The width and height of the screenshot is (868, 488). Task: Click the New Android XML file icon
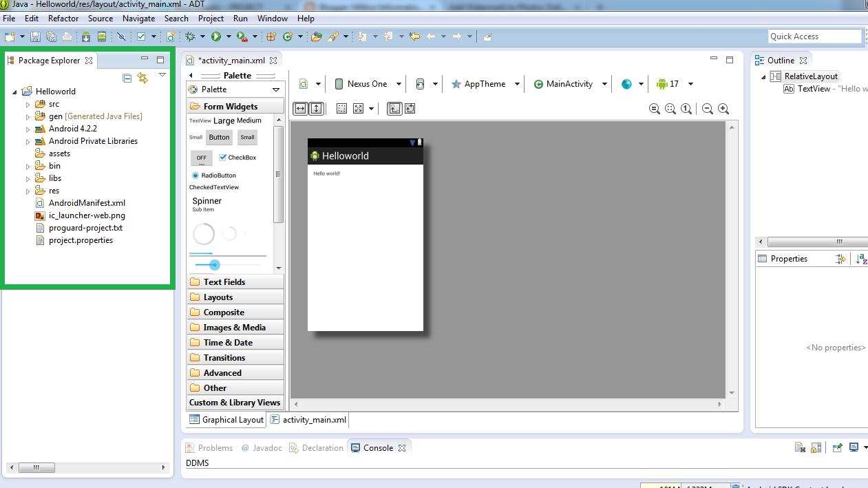(x=171, y=36)
